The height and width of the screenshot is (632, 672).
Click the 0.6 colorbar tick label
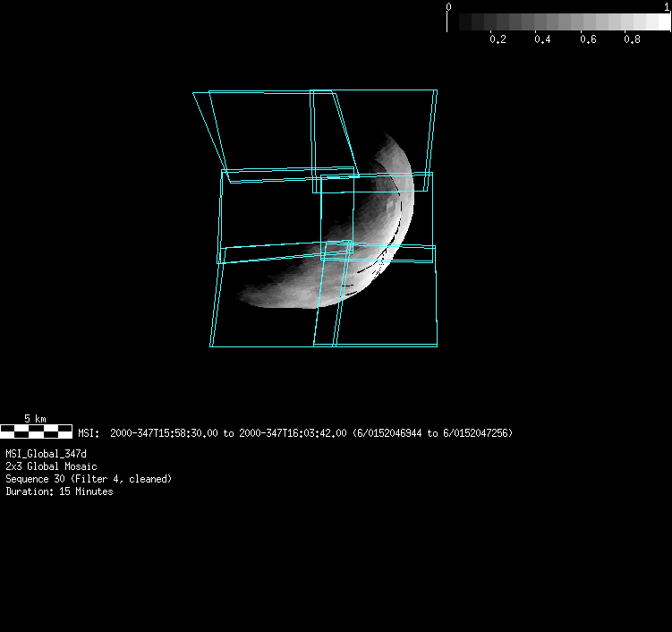(x=587, y=40)
